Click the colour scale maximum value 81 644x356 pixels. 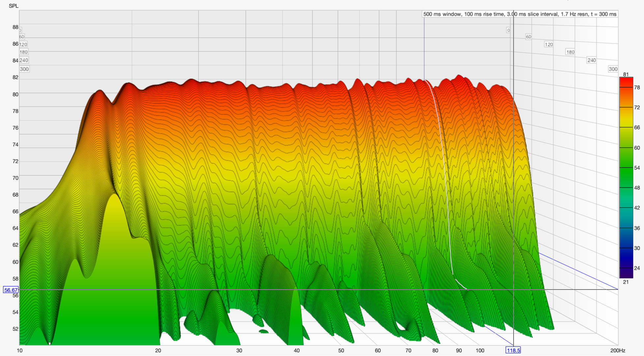626,74
